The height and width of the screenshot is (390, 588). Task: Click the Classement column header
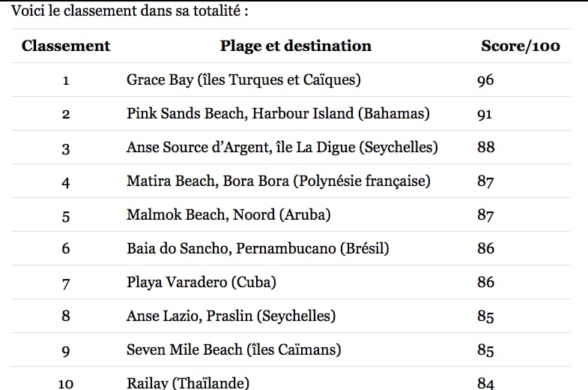pos(66,46)
